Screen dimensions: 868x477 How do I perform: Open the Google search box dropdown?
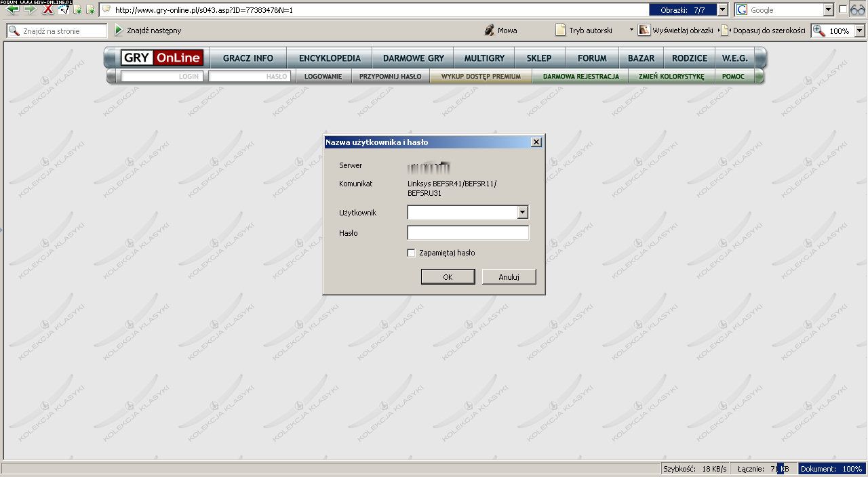[x=829, y=9]
